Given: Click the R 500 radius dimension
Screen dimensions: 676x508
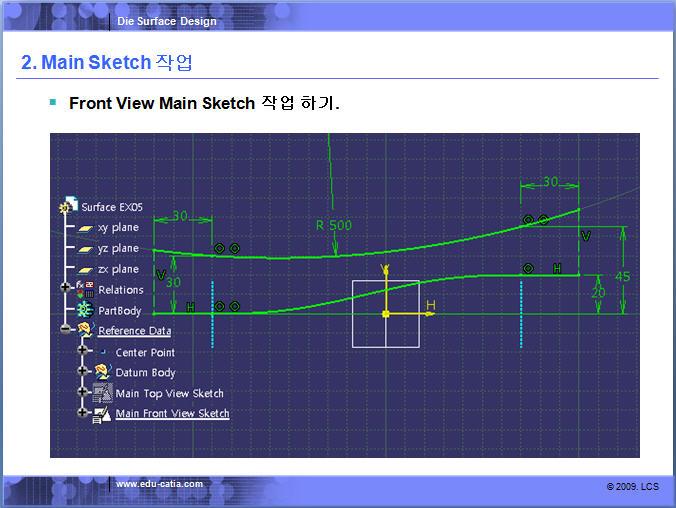Looking at the screenshot, I should 334,226.
